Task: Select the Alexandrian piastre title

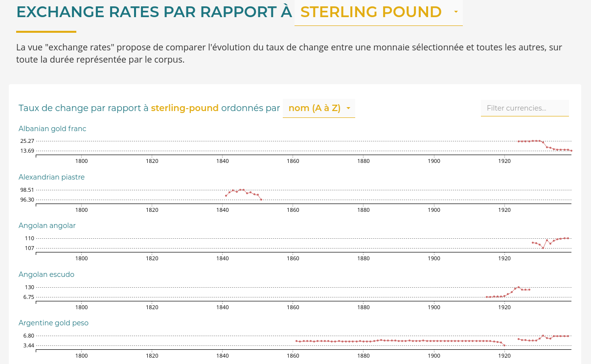Action: pyautogui.click(x=51, y=177)
